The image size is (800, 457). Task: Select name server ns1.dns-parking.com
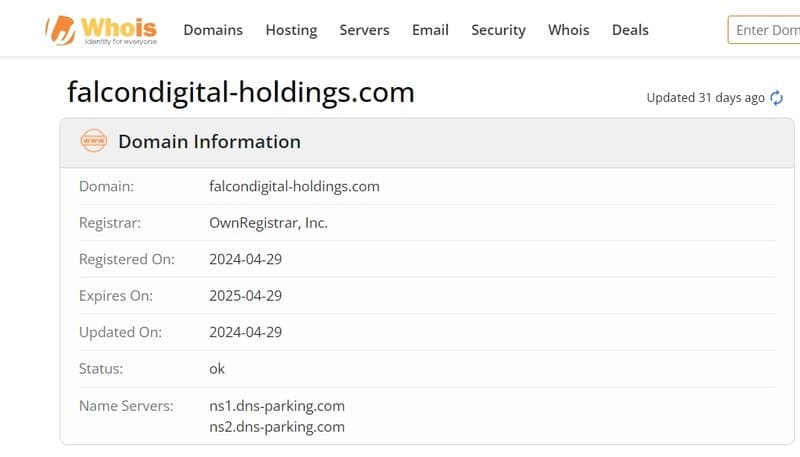pyautogui.click(x=277, y=406)
